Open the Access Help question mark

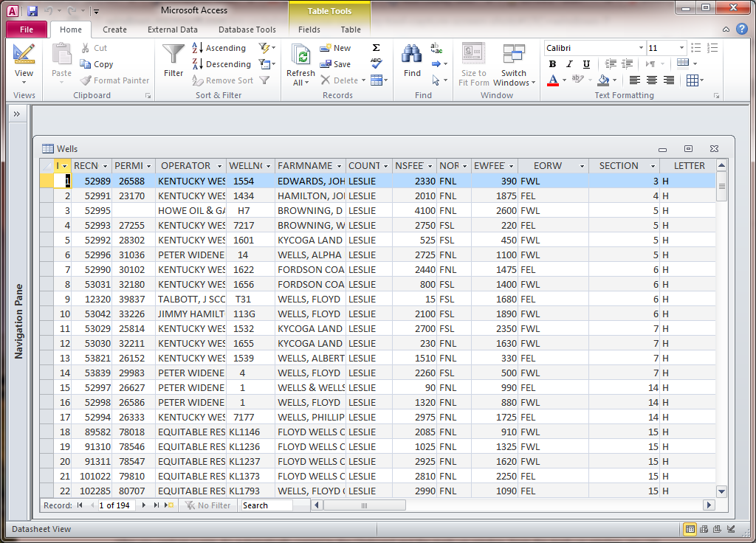pyautogui.click(x=741, y=30)
